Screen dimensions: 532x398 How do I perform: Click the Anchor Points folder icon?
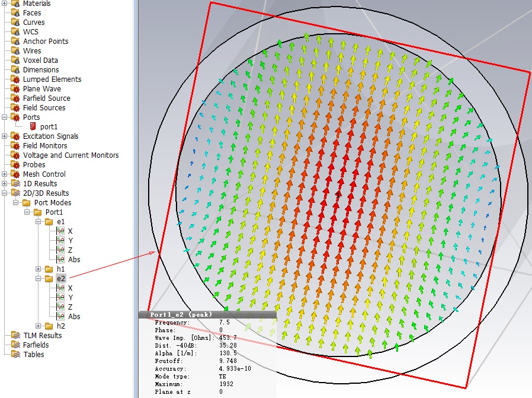pos(15,42)
